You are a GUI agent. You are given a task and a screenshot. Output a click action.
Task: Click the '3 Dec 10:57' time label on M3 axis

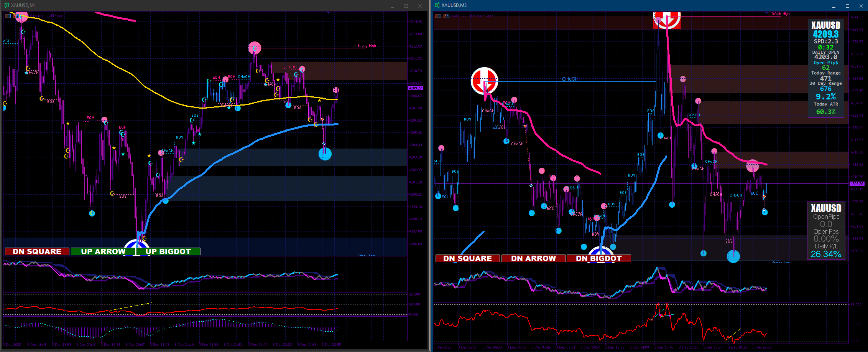pos(590,347)
